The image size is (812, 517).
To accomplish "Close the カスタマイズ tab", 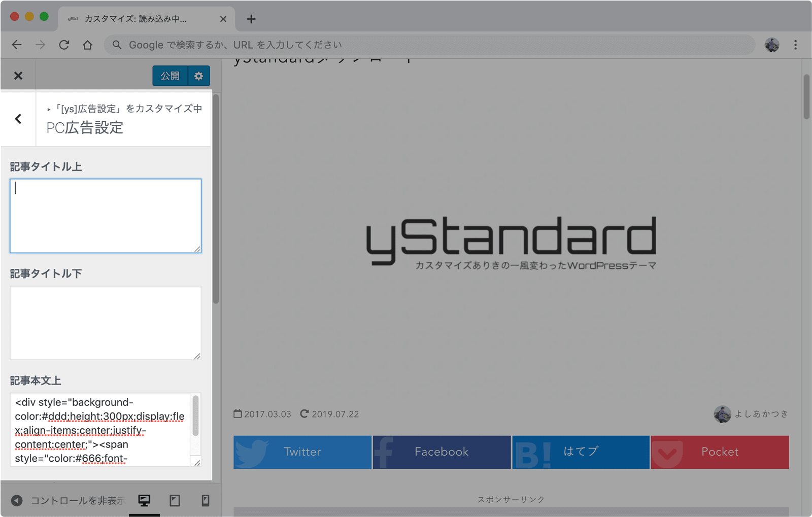I will (223, 19).
